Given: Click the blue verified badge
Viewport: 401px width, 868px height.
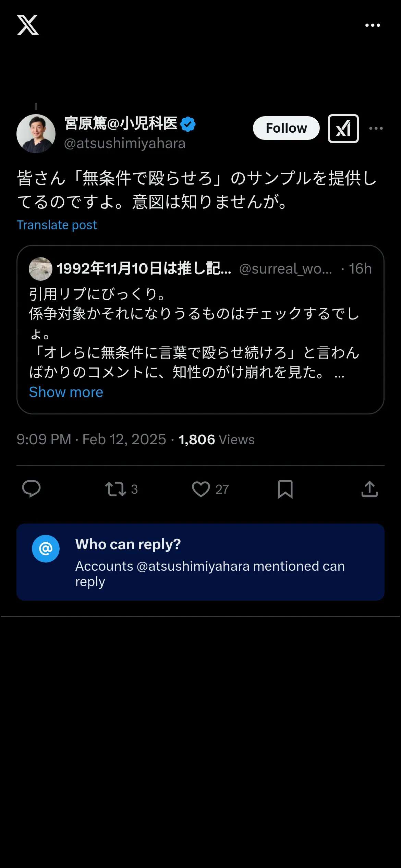Looking at the screenshot, I should click(x=188, y=124).
